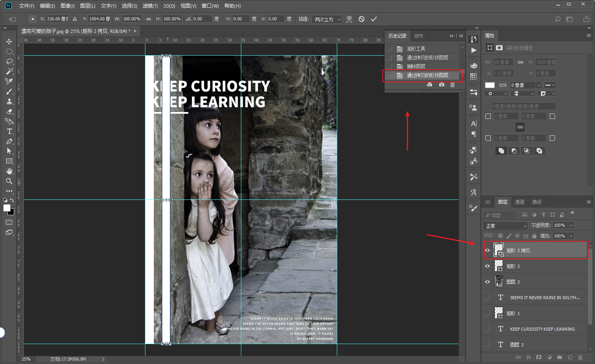This screenshot has width=595, height=364.
Task: Select the Lasso tool
Action: (9, 61)
